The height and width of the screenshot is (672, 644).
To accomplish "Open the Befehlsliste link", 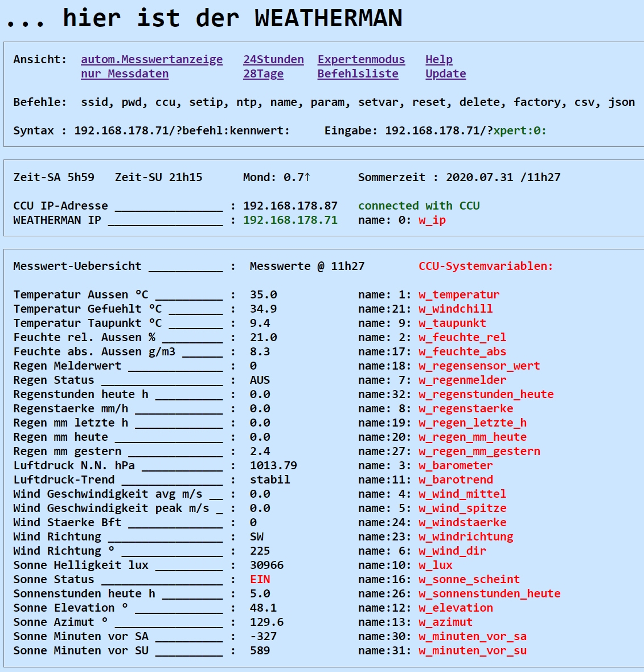I will tap(358, 73).
